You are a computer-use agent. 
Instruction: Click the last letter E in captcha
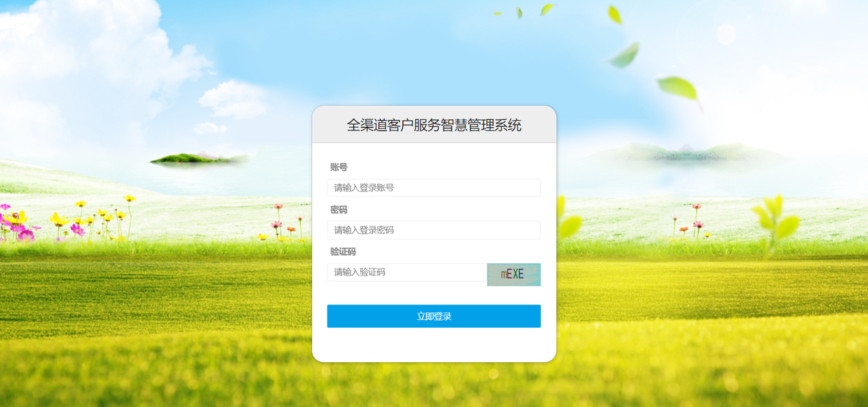tap(520, 274)
